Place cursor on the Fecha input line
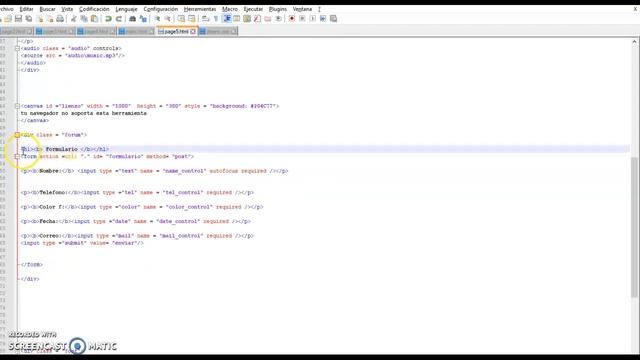The image size is (640, 360). (136, 221)
